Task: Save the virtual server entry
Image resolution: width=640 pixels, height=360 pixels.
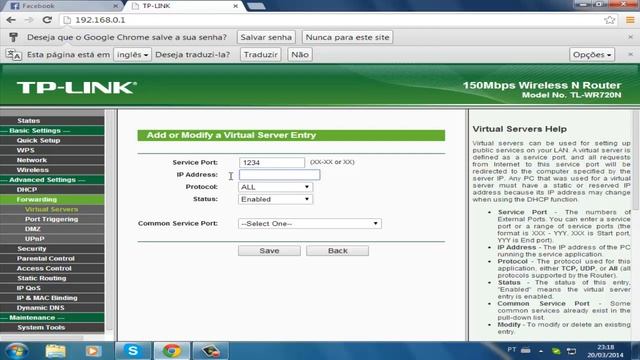Action: click(x=269, y=251)
